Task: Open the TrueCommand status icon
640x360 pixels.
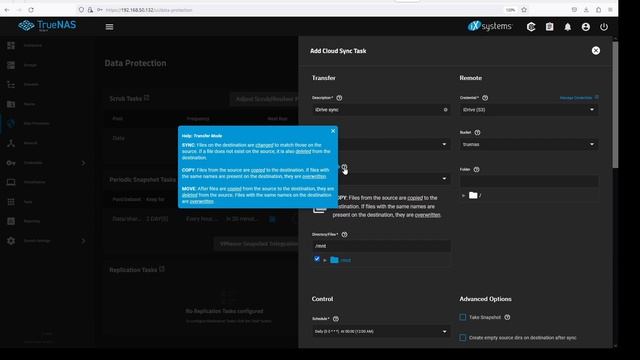Action: [x=531, y=27]
